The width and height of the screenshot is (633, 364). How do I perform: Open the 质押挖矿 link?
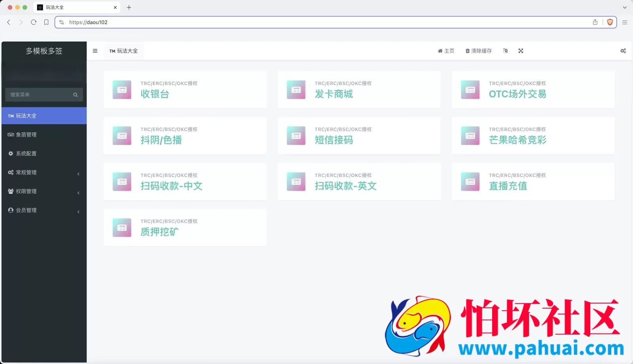pos(159,232)
